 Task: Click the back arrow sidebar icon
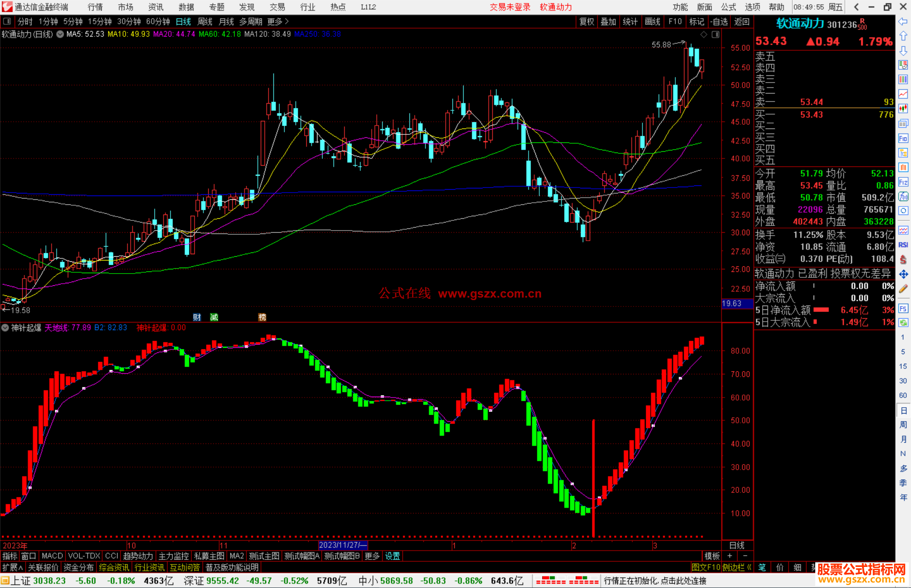903,21
